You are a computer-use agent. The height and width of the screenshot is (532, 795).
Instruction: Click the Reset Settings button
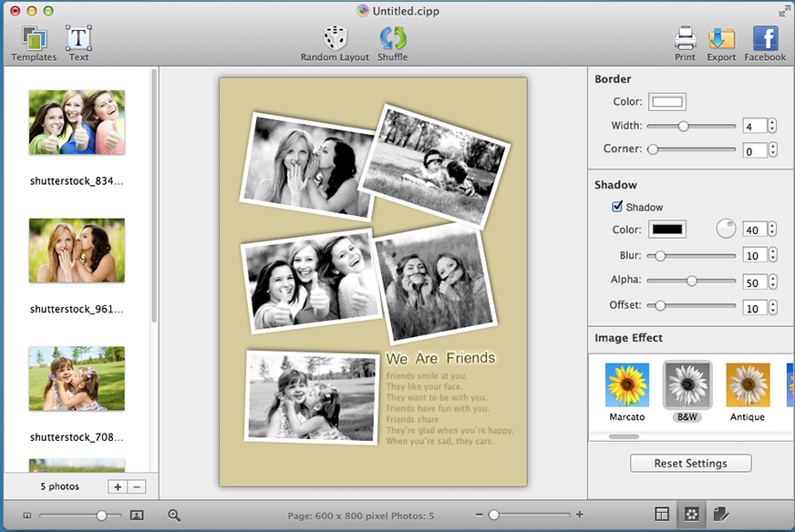coord(690,463)
